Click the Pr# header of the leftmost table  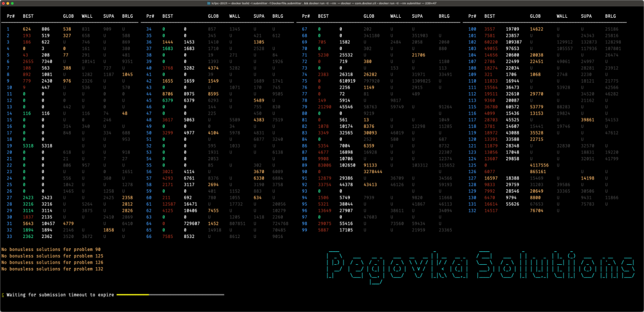point(11,16)
